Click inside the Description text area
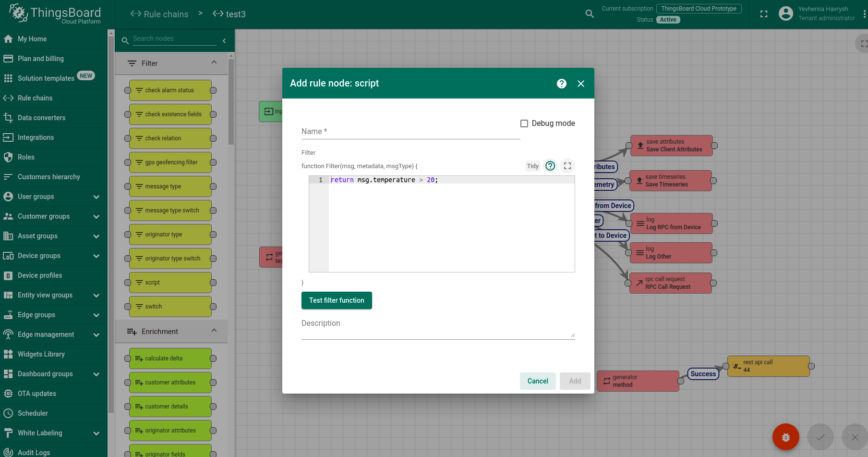 click(x=438, y=328)
